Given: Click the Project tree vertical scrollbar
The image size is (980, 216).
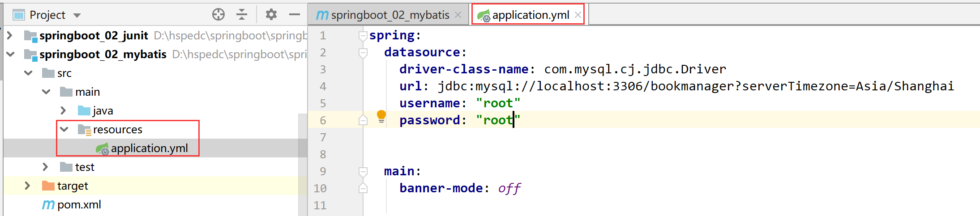Looking at the screenshot, I should click(303, 165).
